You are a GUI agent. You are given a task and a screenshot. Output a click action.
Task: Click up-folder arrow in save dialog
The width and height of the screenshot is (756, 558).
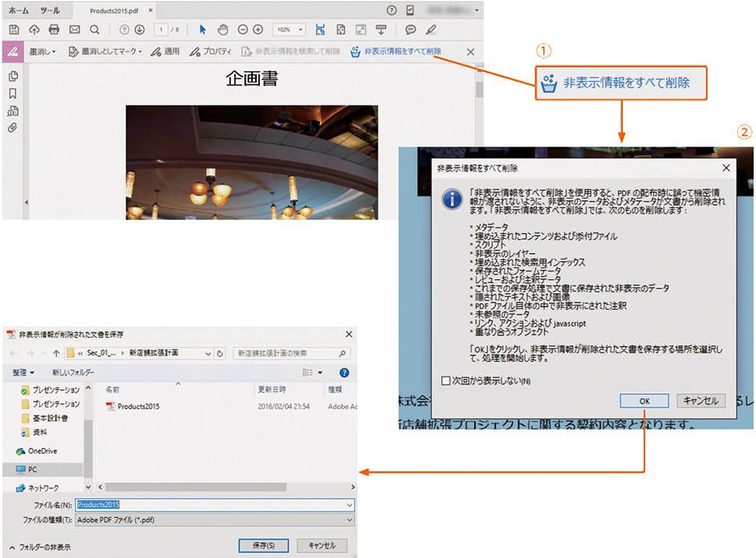point(56,354)
